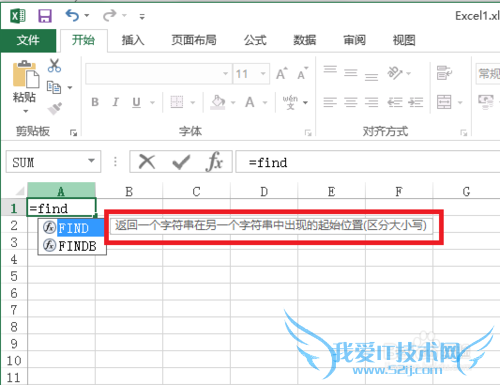Viewport: 500px width, 385px height.
Task: Click the Borders icon
Action: pos(177,102)
